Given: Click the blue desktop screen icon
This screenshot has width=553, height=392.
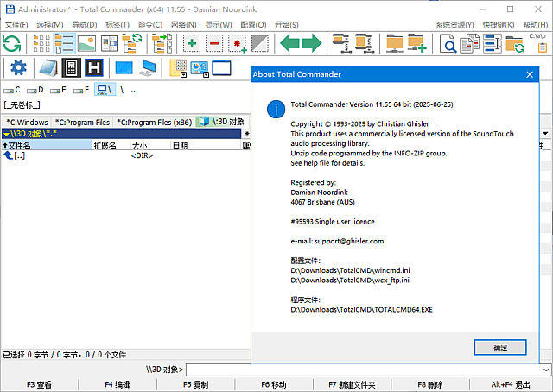Looking at the screenshot, I should pyautogui.click(x=124, y=67).
